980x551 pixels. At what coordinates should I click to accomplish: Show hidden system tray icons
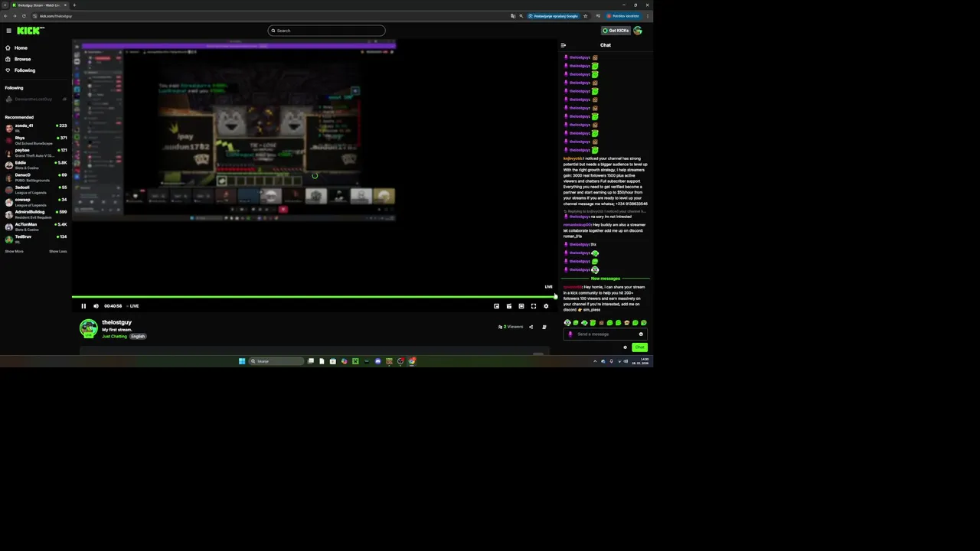[595, 361]
